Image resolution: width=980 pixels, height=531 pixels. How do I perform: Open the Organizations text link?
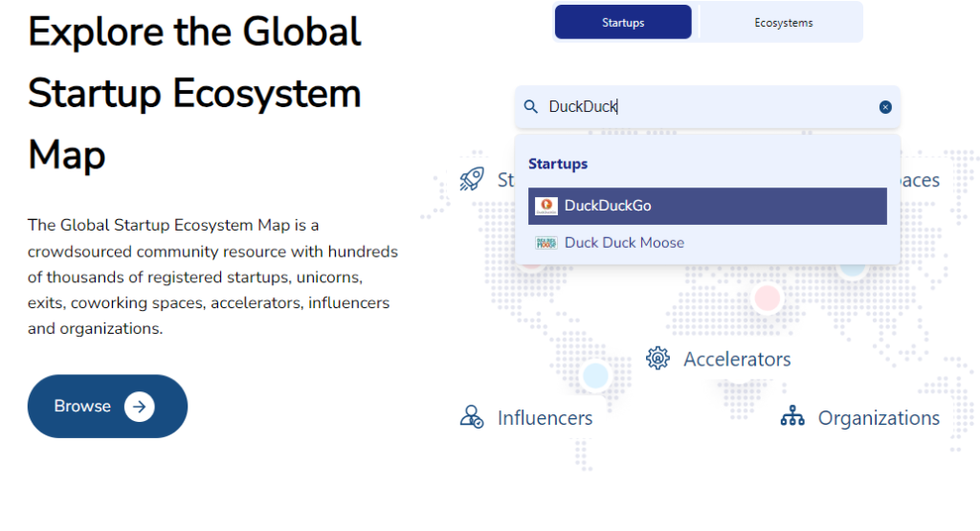[x=879, y=418]
